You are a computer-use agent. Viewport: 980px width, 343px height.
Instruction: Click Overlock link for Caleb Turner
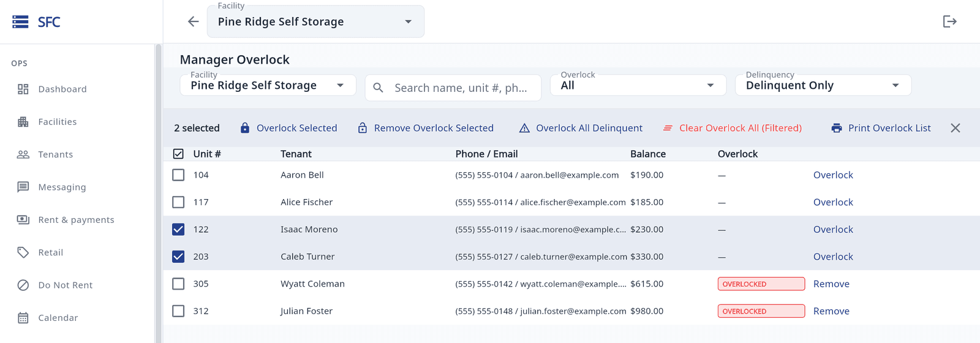(833, 257)
